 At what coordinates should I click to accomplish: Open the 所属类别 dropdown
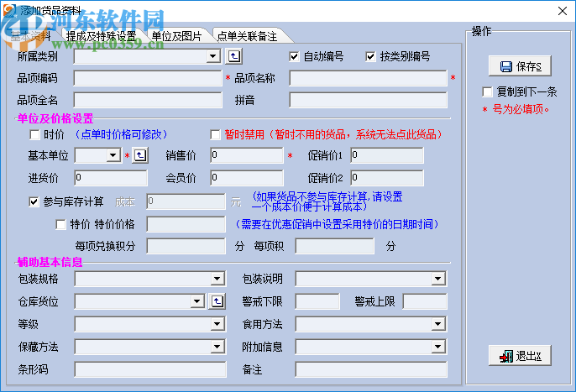click(212, 56)
